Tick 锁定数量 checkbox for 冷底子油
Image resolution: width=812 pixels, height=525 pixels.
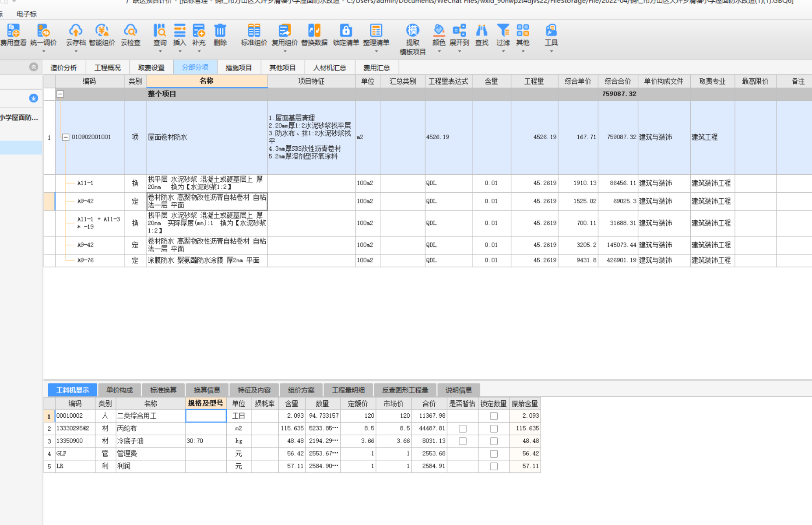point(494,441)
